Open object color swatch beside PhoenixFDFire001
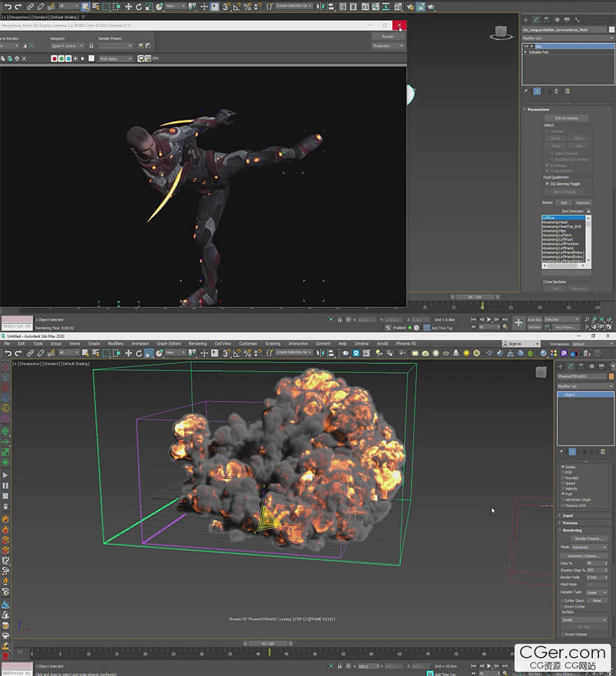This screenshot has height=676, width=616. tap(611, 376)
